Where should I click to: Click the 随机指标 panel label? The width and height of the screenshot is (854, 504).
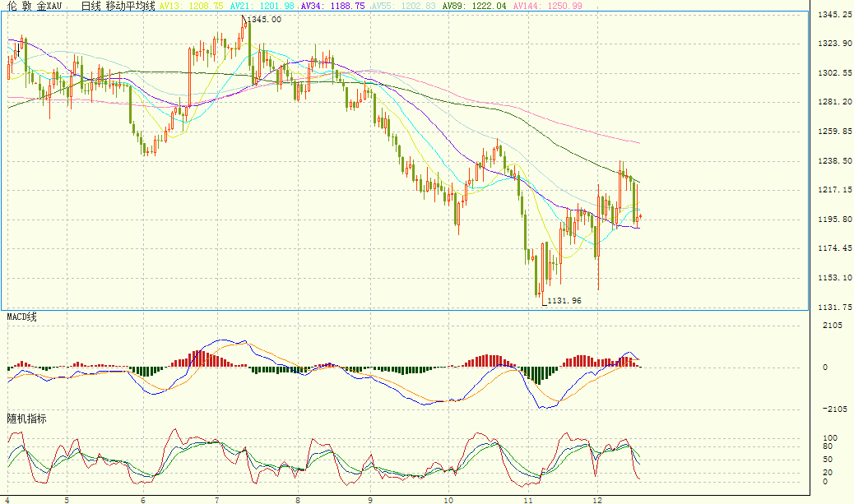click(26, 418)
